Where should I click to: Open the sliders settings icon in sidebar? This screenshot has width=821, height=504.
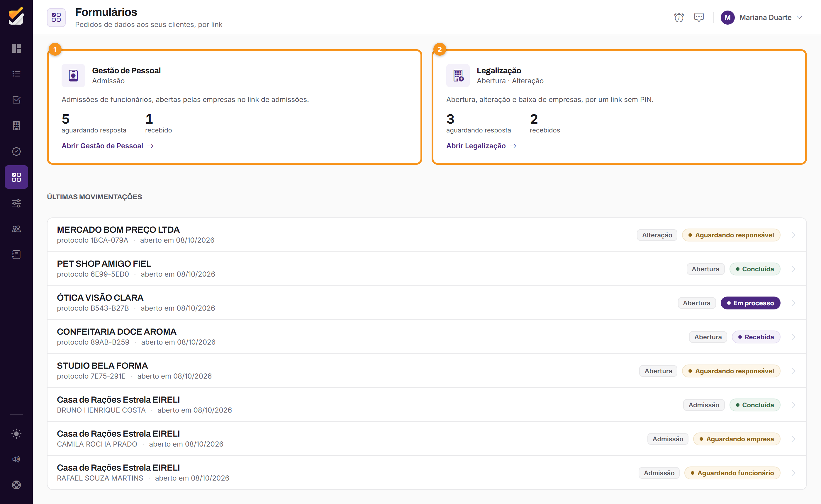[x=16, y=203]
